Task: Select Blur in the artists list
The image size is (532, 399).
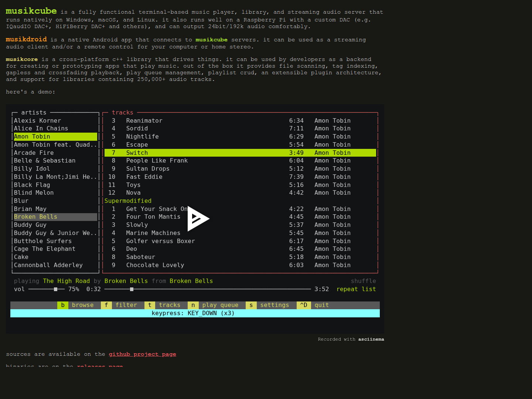Action: 55,201
